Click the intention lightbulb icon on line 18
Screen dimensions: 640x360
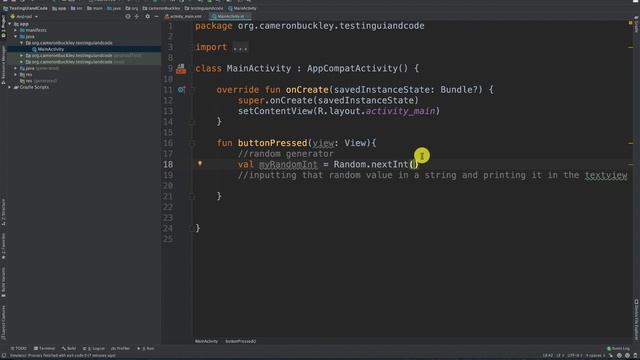coord(200,163)
